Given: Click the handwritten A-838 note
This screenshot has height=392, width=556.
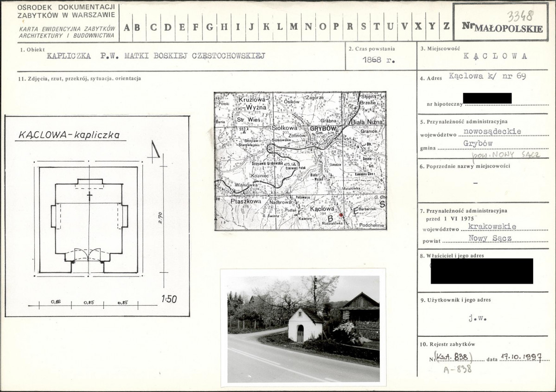Looking at the screenshot, I should (457, 369).
